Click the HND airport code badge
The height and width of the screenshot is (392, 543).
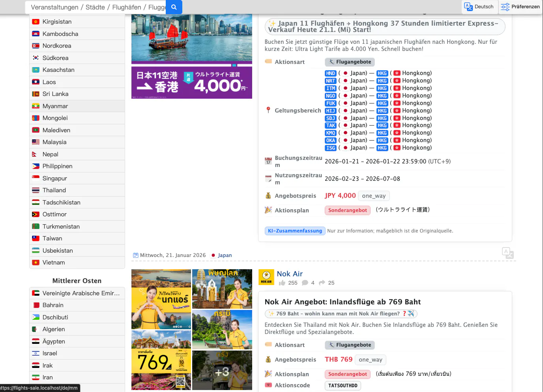[331, 73]
